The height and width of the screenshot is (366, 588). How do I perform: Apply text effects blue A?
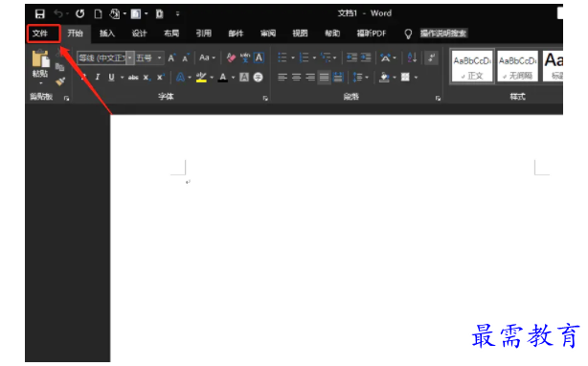(x=180, y=78)
